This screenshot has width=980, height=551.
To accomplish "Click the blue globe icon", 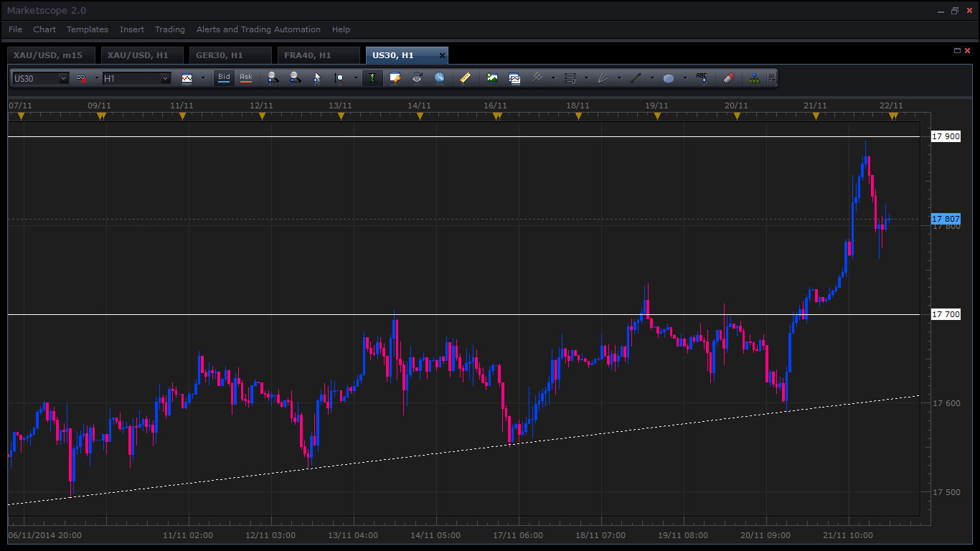I will (439, 78).
